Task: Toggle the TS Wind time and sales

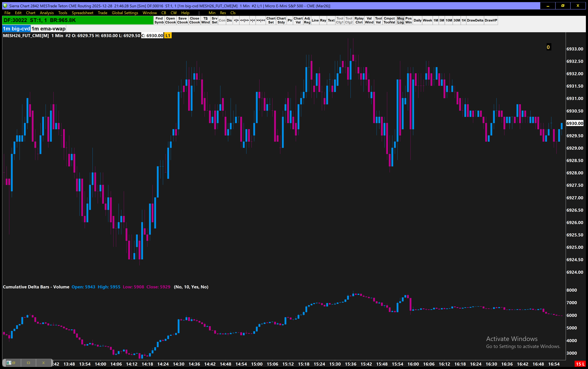Action: tap(205, 20)
